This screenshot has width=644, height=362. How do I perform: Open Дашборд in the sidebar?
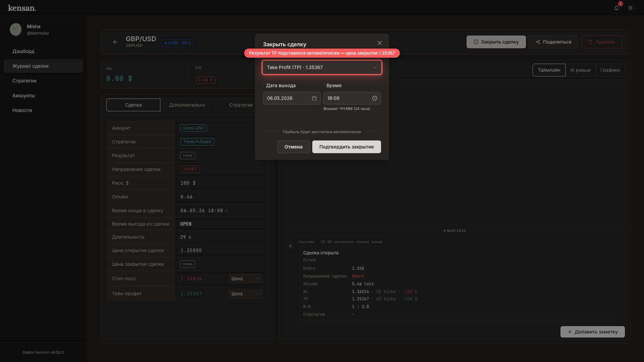click(x=43, y=51)
